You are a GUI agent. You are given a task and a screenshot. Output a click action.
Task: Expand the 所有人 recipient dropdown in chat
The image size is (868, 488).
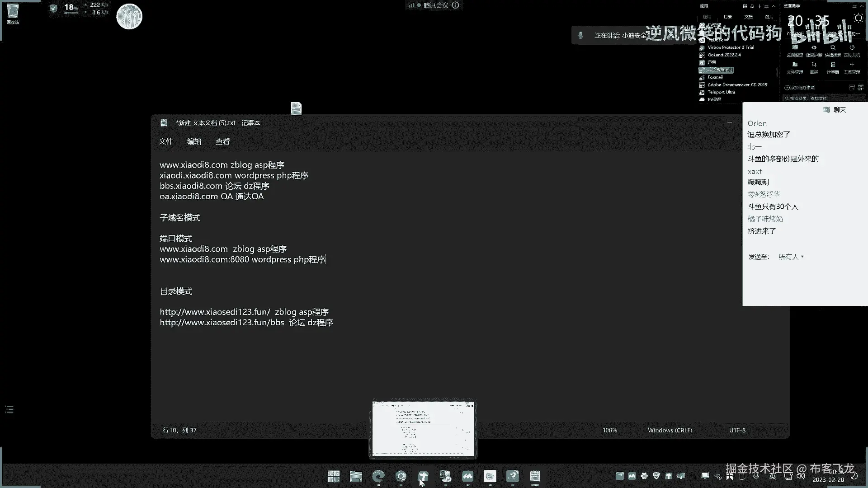click(791, 257)
